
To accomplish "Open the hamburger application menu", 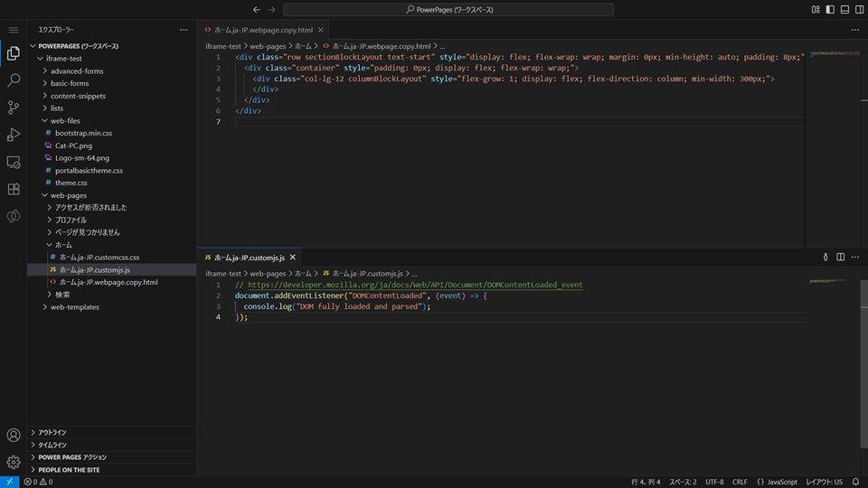I will (x=14, y=30).
